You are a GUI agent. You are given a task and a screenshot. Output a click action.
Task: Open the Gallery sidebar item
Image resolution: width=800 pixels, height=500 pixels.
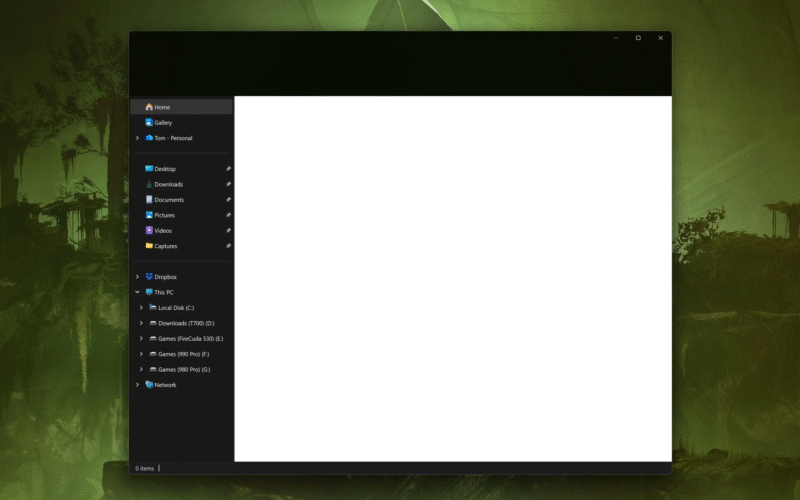click(162, 122)
